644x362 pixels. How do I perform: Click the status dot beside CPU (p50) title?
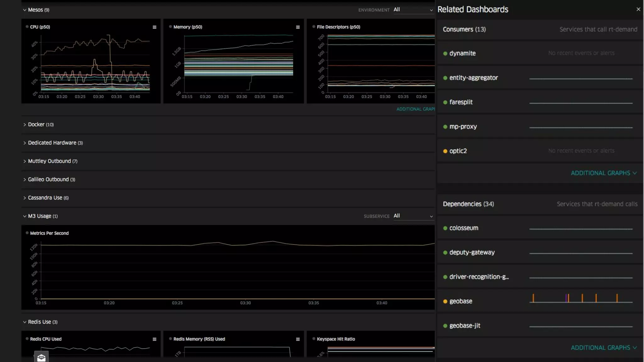click(x=27, y=27)
